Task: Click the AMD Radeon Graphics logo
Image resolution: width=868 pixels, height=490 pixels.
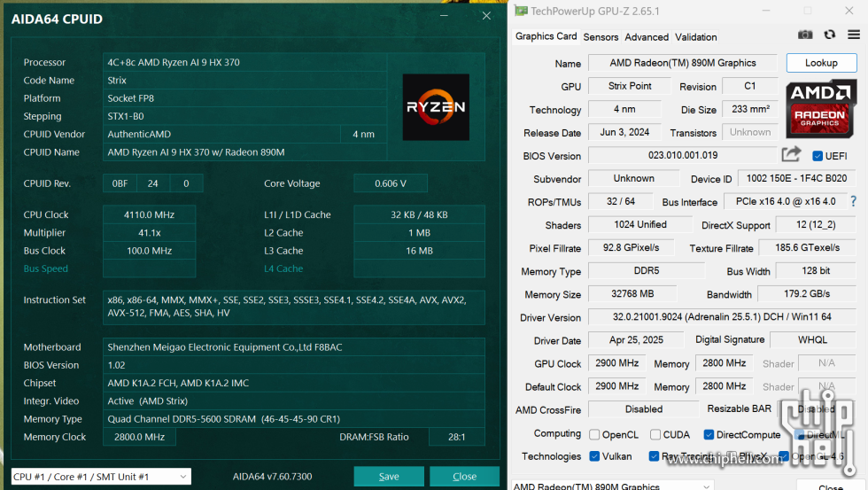Action: coord(821,108)
